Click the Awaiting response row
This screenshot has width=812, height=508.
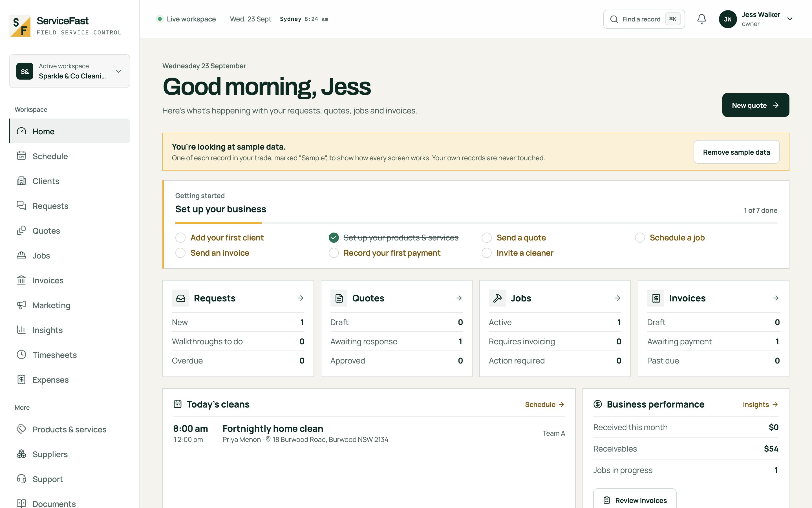[396, 341]
